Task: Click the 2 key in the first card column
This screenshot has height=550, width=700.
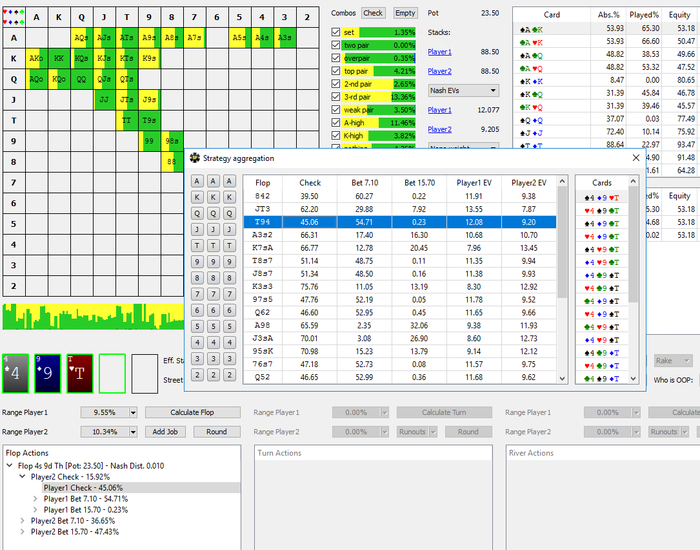Action: 197,375
